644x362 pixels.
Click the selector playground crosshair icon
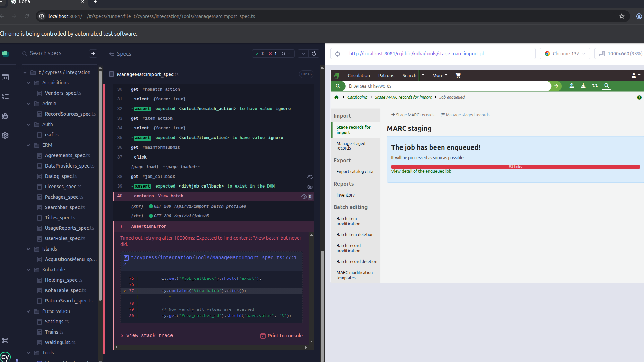point(338,54)
